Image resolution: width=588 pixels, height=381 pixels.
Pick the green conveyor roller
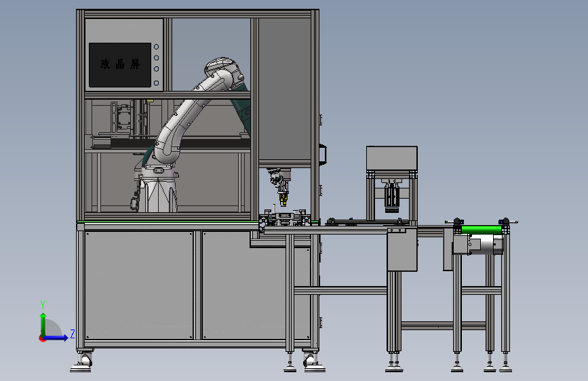tap(481, 230)
